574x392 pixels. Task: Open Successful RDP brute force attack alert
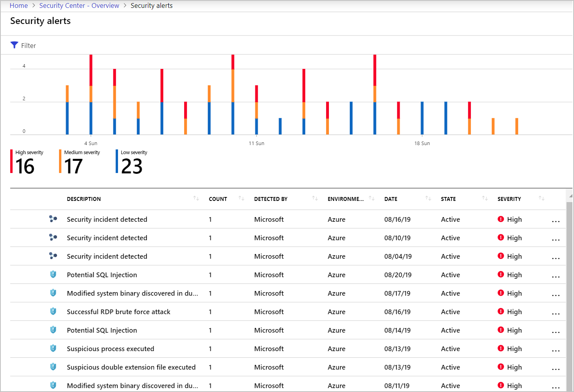[118, 312]
